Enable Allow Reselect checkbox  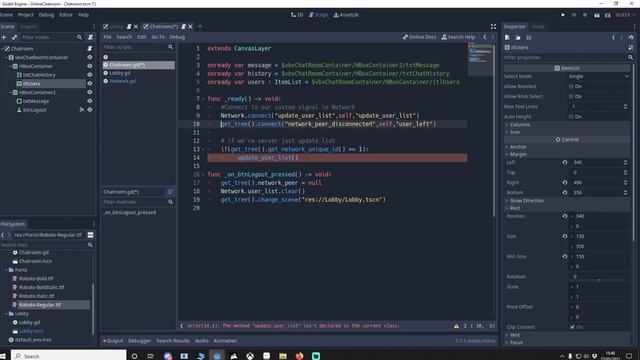(x=571, y=87)
